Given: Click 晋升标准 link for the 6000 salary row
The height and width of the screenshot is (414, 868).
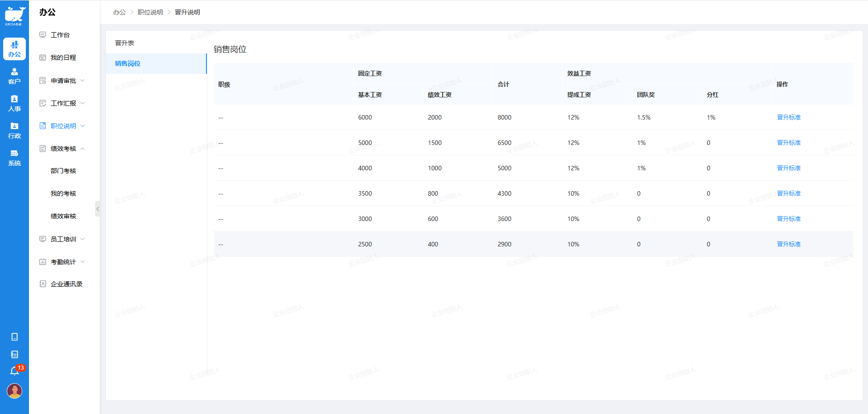Looking at the screenshot, I should [x=789, y=117].
